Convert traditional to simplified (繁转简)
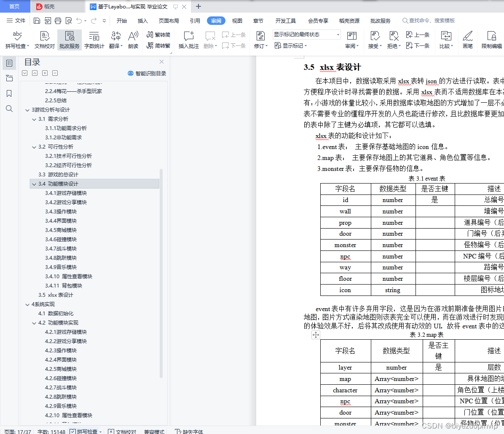Image resolution: width=504 pixels, height=434 pixels. point(158,35)
